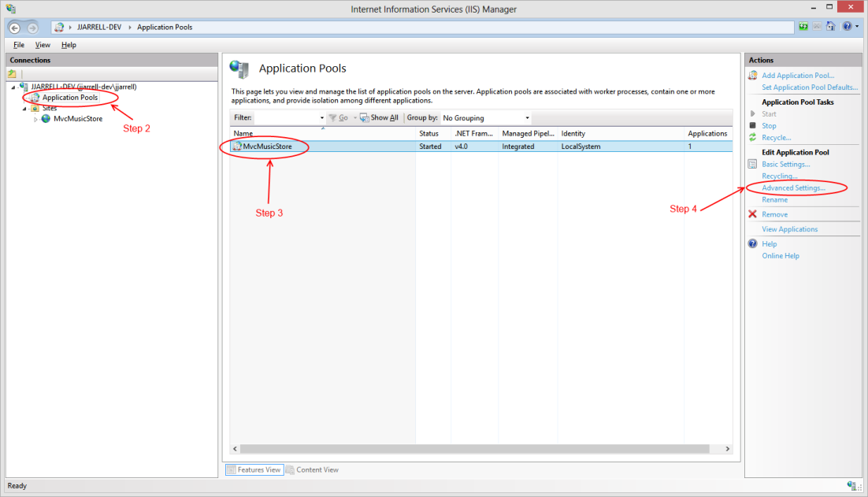This screenshot has height=497, width=868.
Task: Click the MvcMusicStore globe icon in the tree
Action: click(46, 118)
